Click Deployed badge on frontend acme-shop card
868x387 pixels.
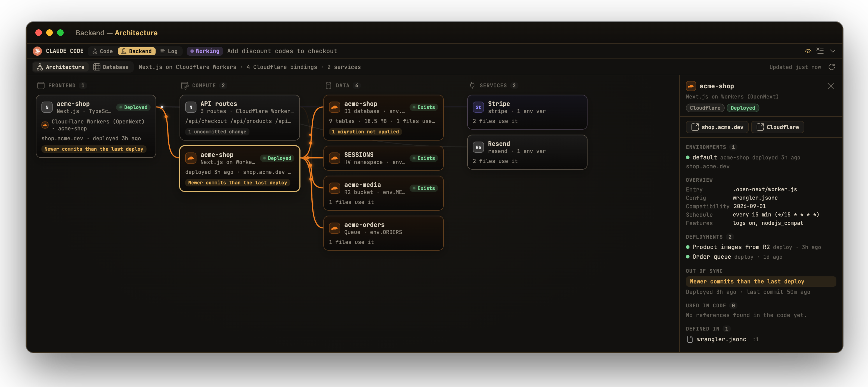pos(134,107)
